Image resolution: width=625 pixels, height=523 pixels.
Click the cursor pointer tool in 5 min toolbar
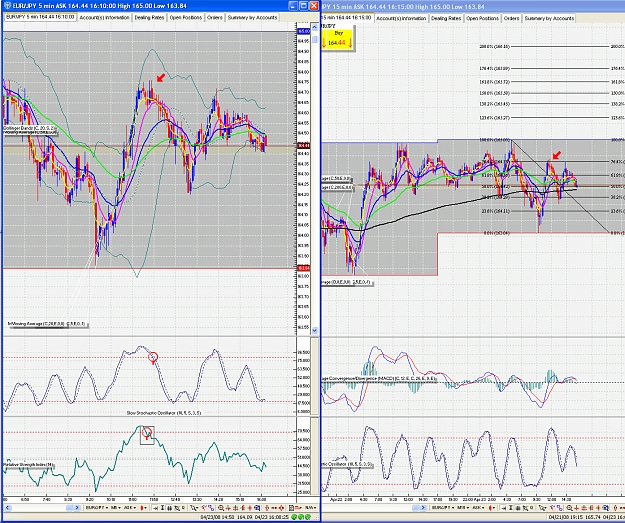194,508
